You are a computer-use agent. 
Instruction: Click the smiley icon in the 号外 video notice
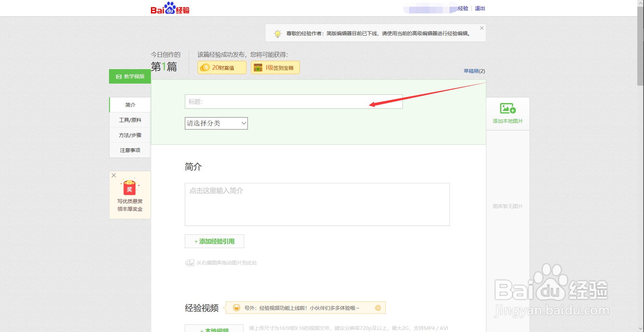point(237,307)
